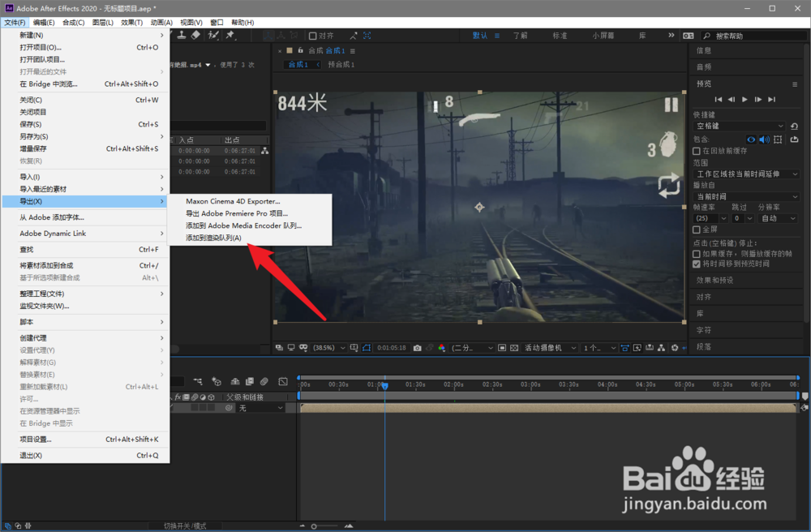Toggle region of interest icon
Image resolution: width=811 pixels, height=532 pixels.
point(502,348)
